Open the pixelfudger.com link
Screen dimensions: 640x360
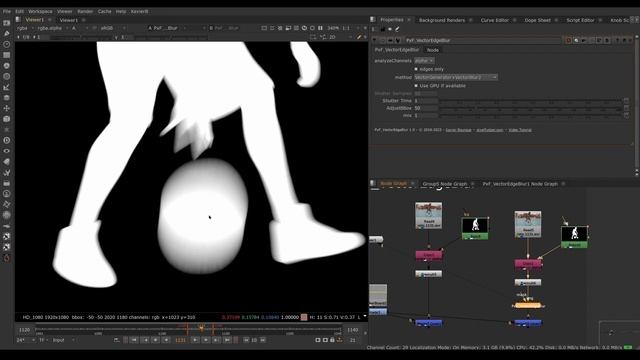click(490, 130)
